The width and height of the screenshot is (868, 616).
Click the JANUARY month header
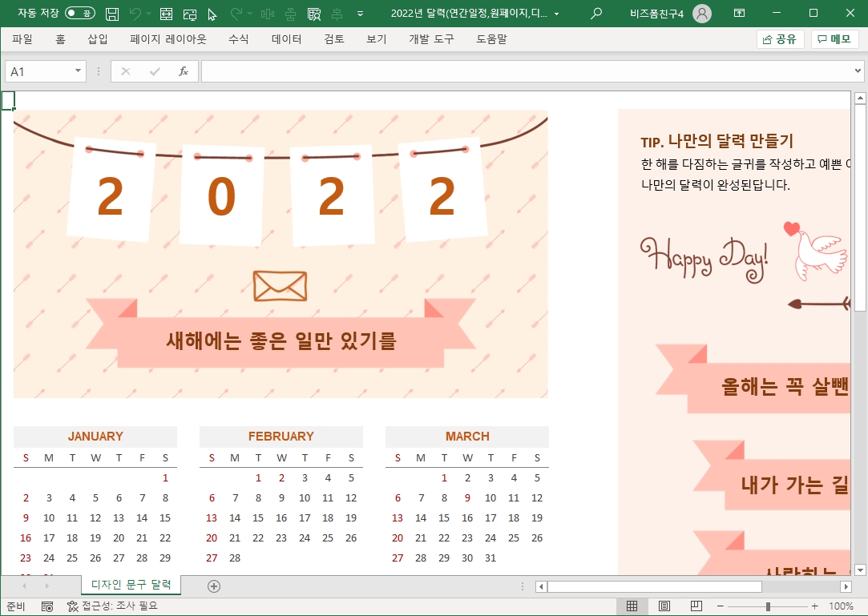click(95, 436)
